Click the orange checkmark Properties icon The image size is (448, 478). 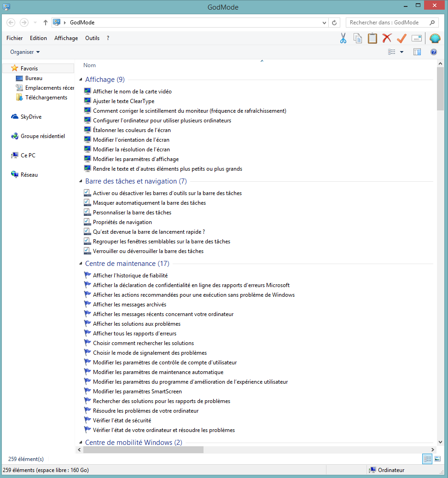[401, 38]
